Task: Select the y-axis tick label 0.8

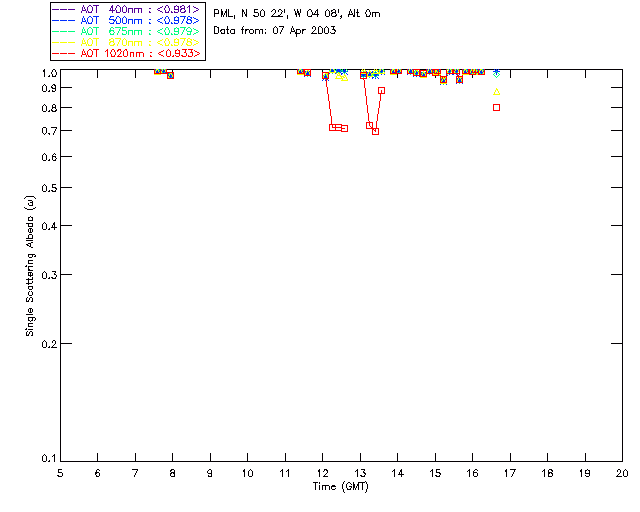Action: (49, 108)
